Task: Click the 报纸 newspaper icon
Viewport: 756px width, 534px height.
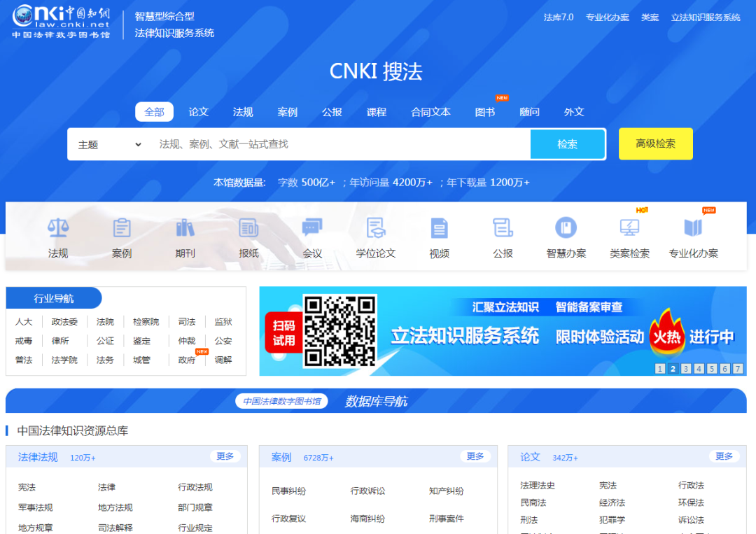Action: (x=248, y=227)
